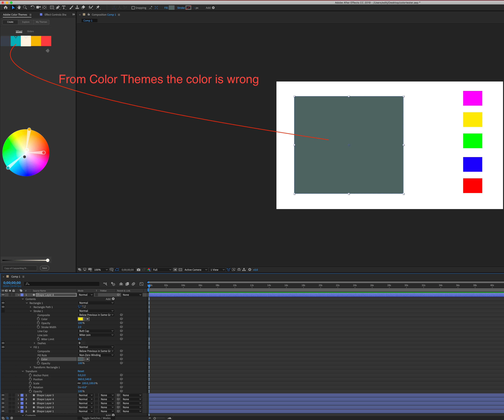
Task: Toggle visibility of Fill 1
Action: pyautogui.click(x=3, y=347)
